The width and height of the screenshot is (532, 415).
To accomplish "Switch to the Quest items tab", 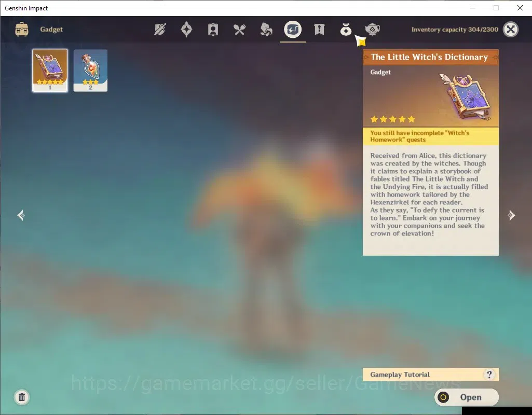I will (319, 30).
